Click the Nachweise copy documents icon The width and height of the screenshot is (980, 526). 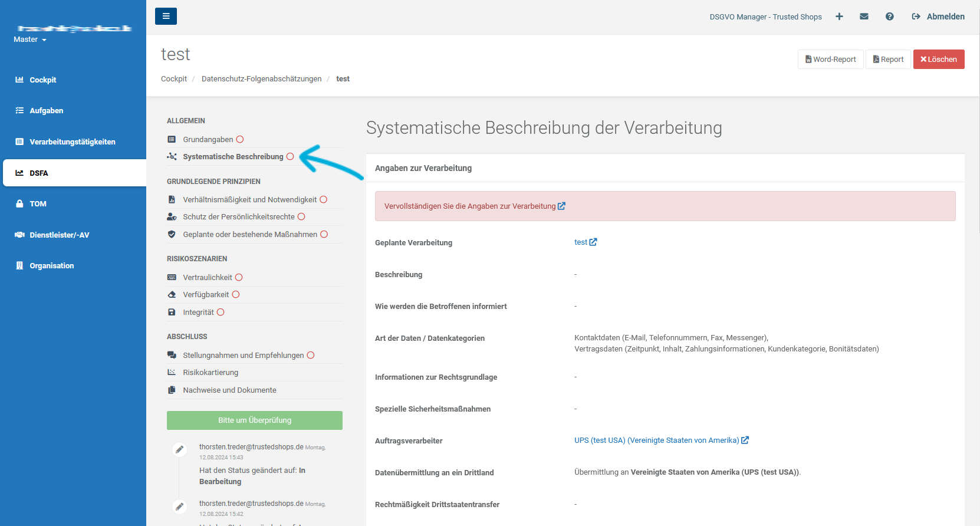(172, 390)
